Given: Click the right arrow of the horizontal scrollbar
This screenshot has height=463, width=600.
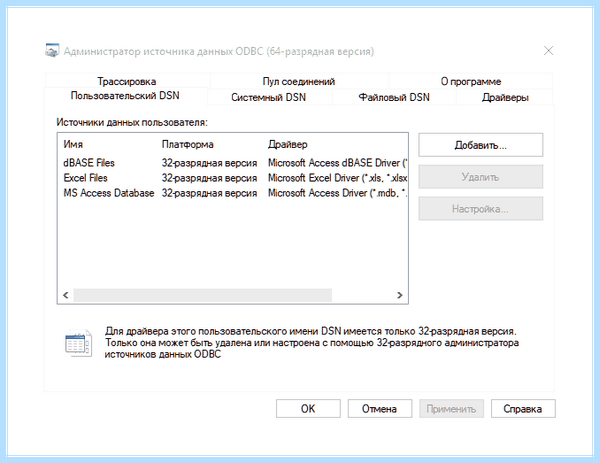Looking at the screenshot, I should click(400, 295).
